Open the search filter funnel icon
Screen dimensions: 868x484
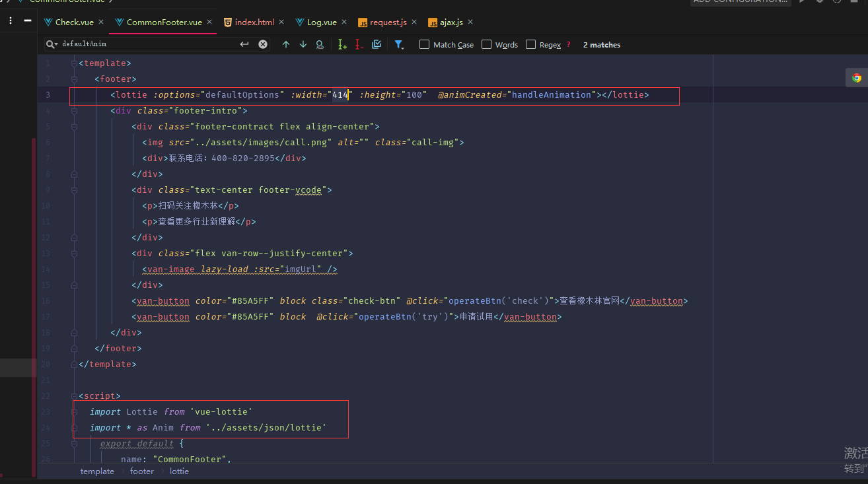point(399,44)
